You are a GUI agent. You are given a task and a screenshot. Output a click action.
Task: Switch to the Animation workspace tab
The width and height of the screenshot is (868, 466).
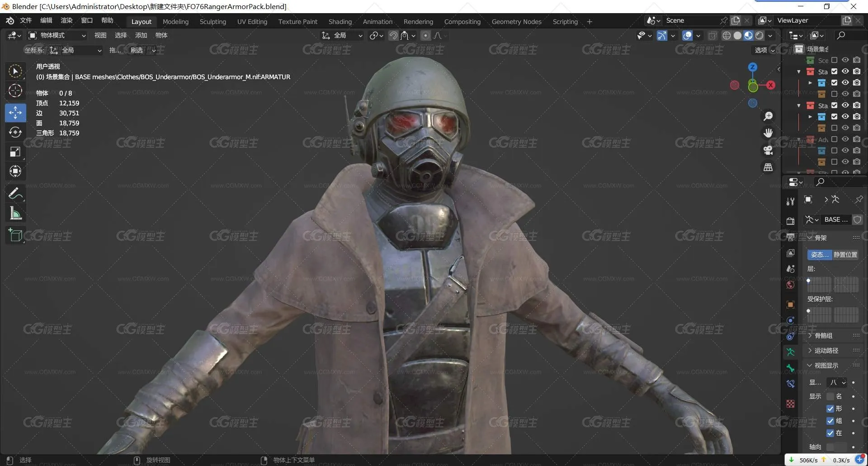pyautogui.click(x=377, y=22)
